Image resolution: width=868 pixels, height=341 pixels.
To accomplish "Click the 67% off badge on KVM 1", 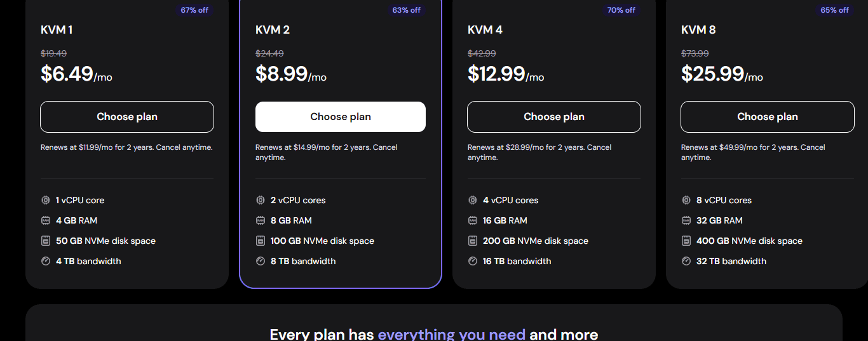I will (194, 10).
